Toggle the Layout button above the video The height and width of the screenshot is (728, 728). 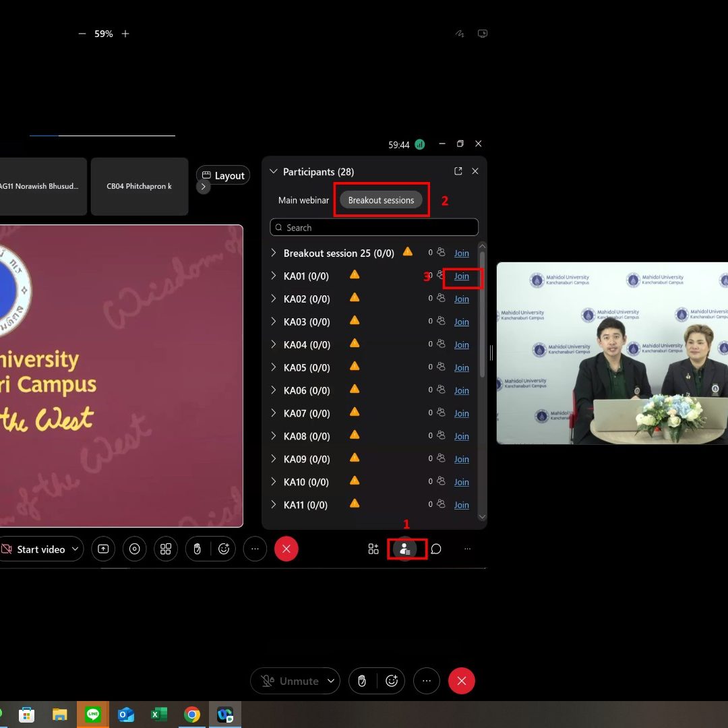point(223,175)
